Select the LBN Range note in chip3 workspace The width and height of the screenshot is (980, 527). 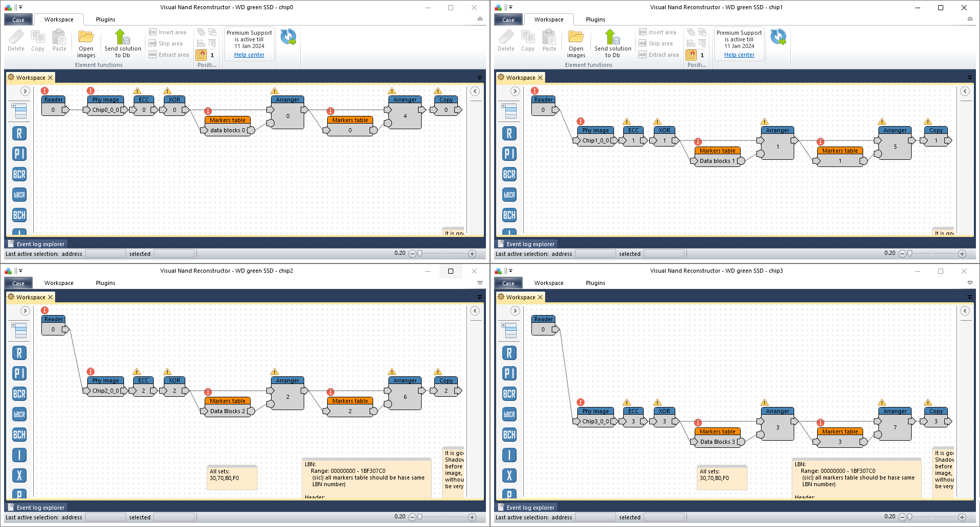856,478
